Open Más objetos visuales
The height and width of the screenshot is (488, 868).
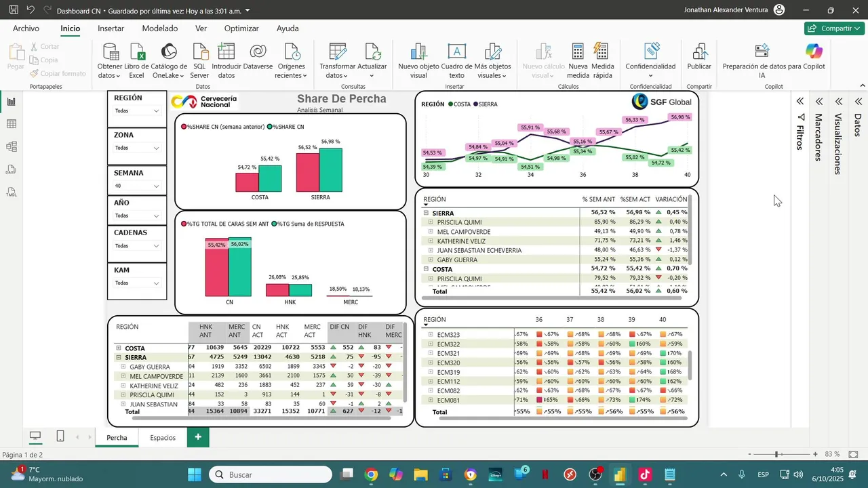(493, 61)
